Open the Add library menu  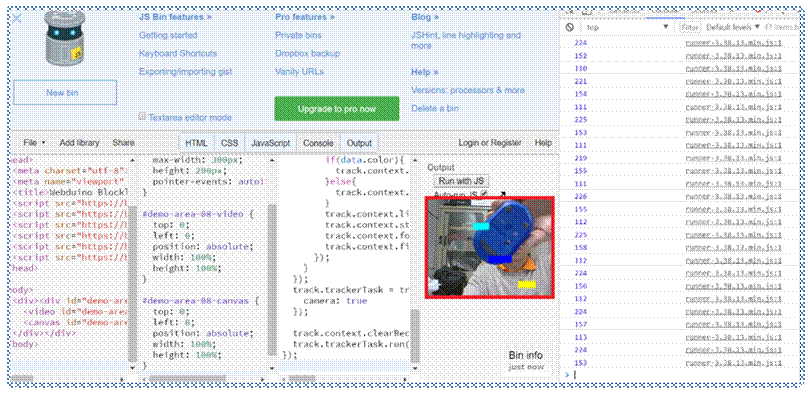(x=79, y=143)
